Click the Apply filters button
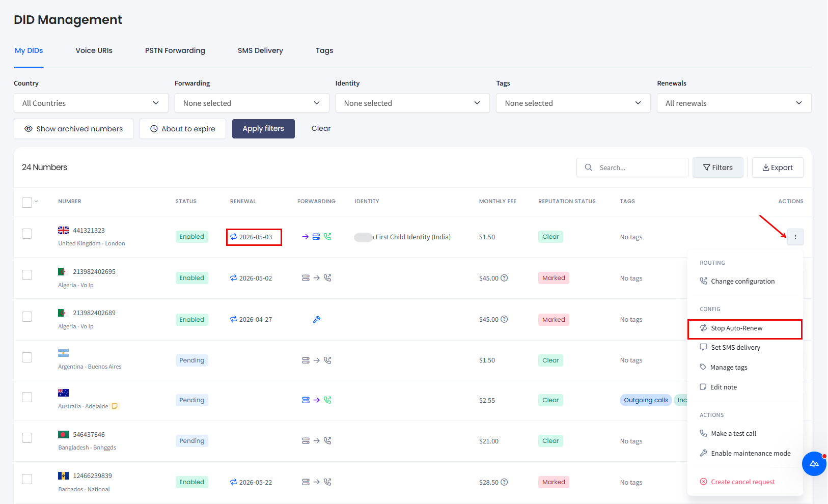Image resolution: width=828 pixels, height=504 pixels. [x=263, y=129]
